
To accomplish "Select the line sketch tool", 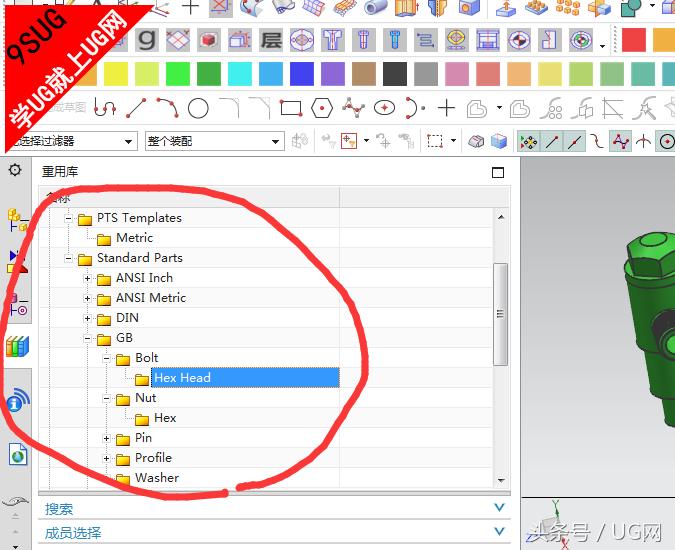I will click(136, 108).
